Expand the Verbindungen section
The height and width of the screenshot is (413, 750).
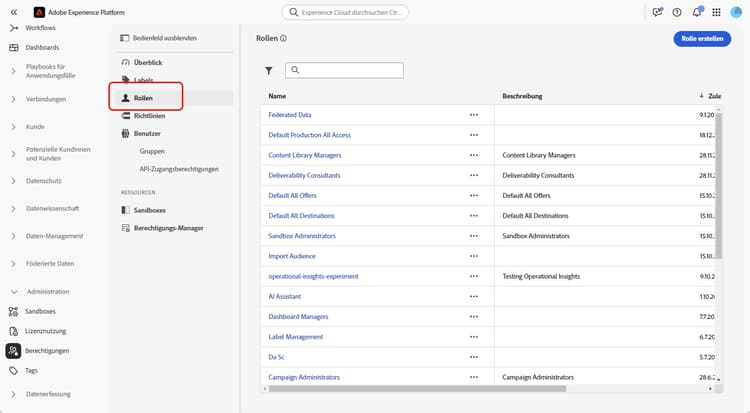click(13, 99)
